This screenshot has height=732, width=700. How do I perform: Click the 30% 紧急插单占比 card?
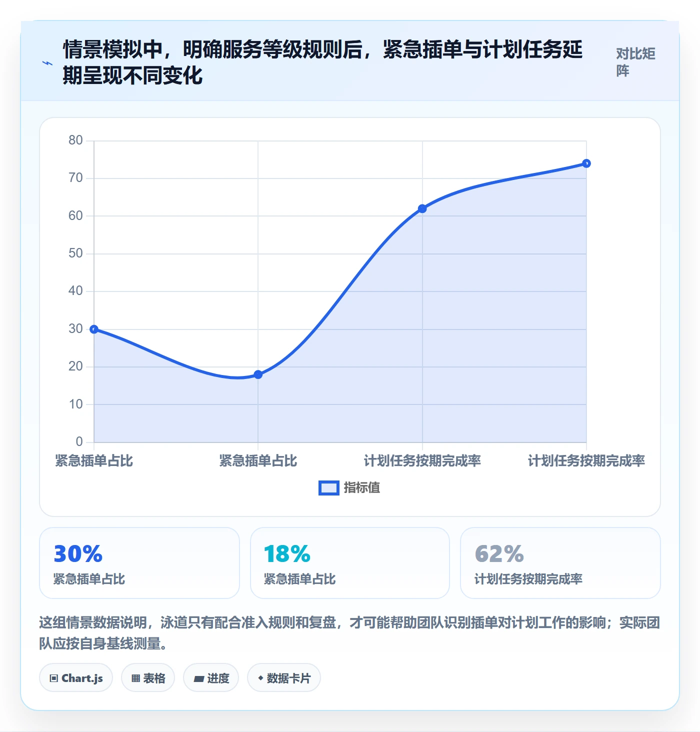coord(139,563)
